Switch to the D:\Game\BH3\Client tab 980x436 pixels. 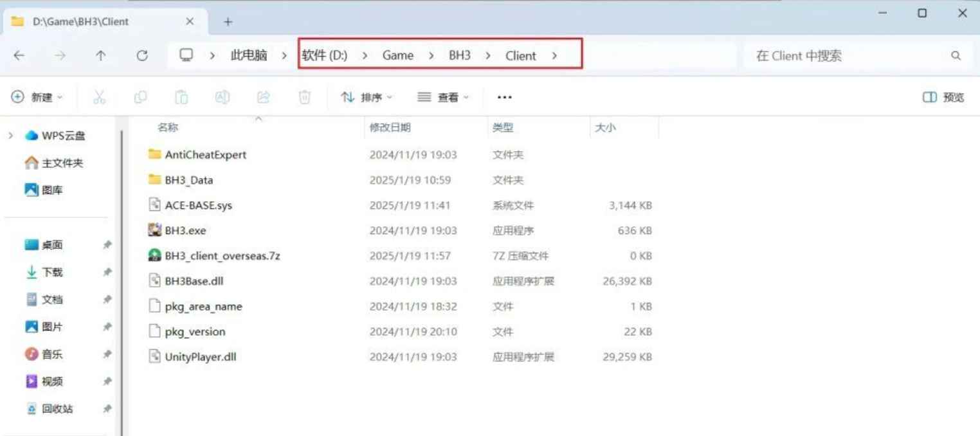(x=96, y=20)
